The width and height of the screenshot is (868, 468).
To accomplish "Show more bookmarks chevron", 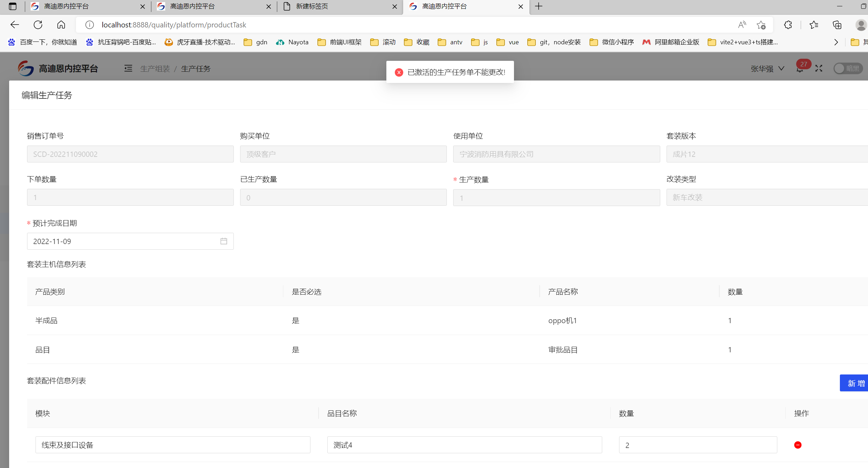I will (836, 42).
